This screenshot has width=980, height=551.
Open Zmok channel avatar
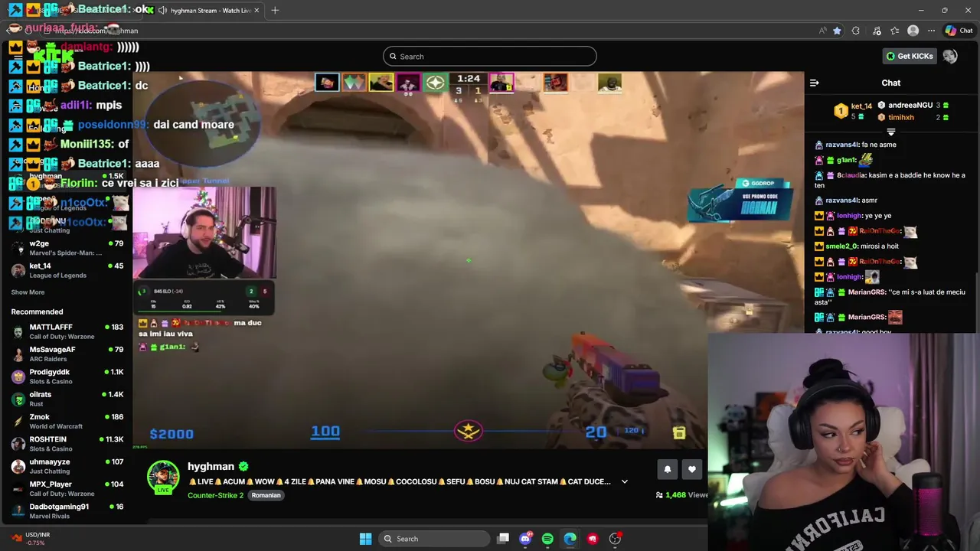18,422
